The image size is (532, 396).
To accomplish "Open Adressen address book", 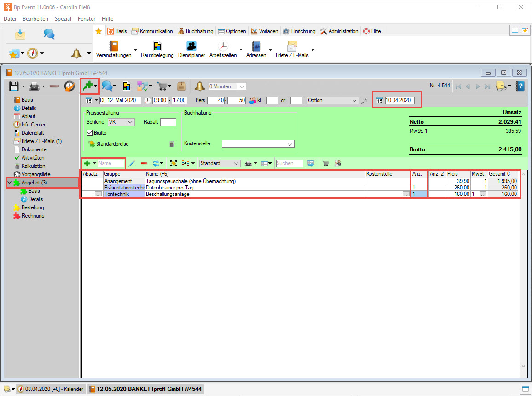I will click(256, 46).
